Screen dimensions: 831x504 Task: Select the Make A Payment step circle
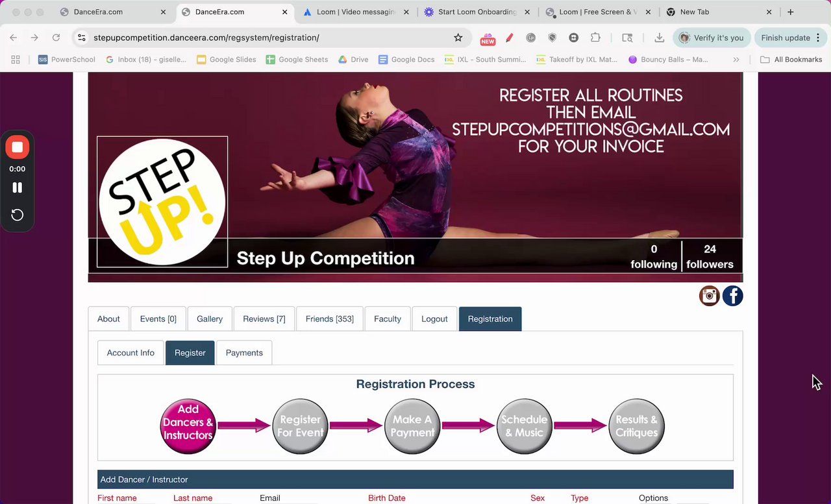[412, 426]
